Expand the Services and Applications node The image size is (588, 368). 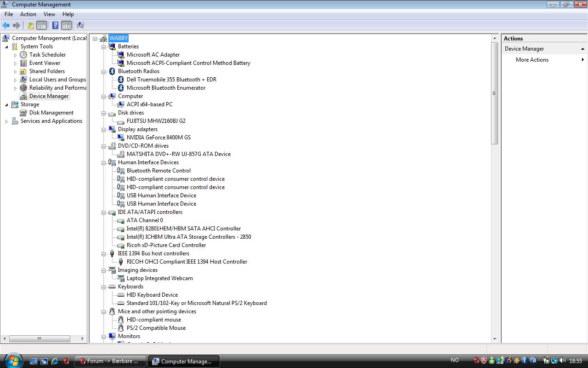[x=6, y=121]
